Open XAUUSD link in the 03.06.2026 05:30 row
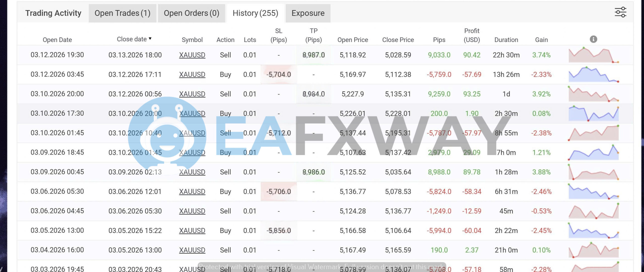The image size is (644, 272). click(x=192, y=191)
